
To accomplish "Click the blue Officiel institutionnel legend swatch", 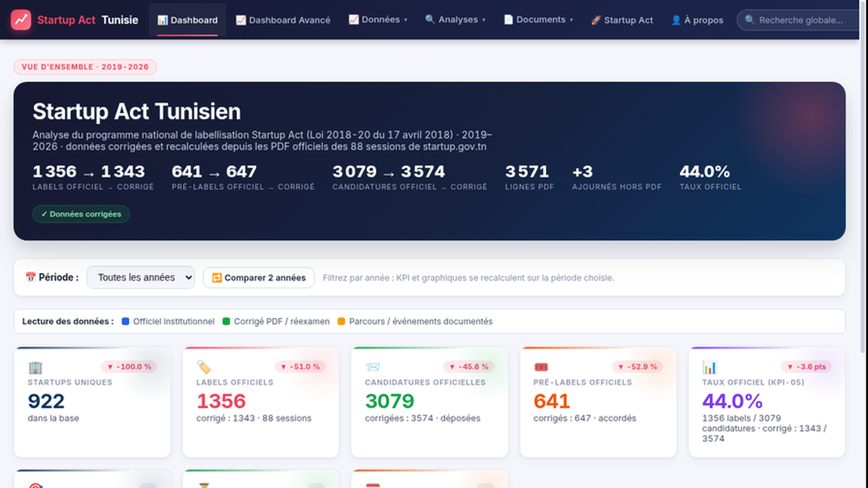I will click(x=126, y=321).
